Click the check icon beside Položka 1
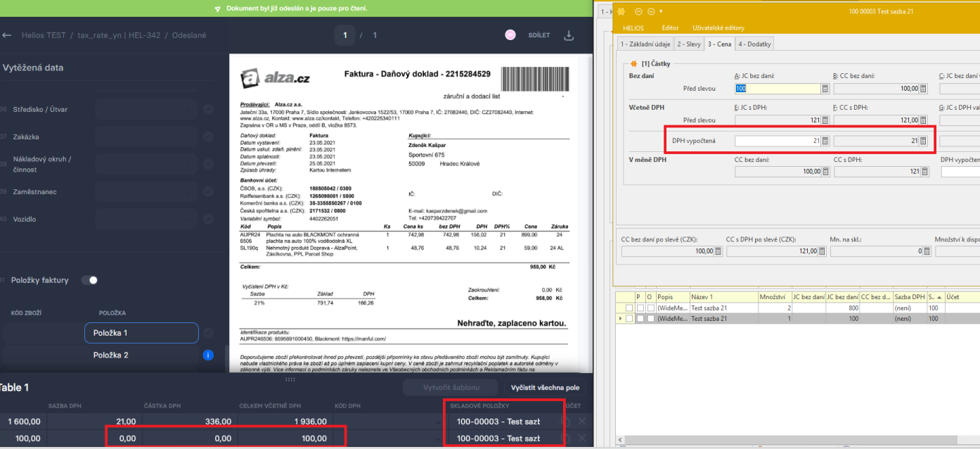 coord(208,333)
